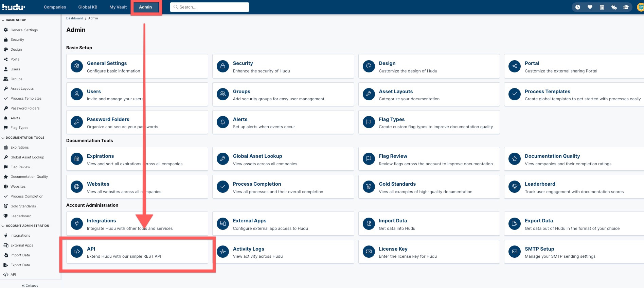Open the Process Completion card title
The image size is (644, 288).
[x=257, y=184]
